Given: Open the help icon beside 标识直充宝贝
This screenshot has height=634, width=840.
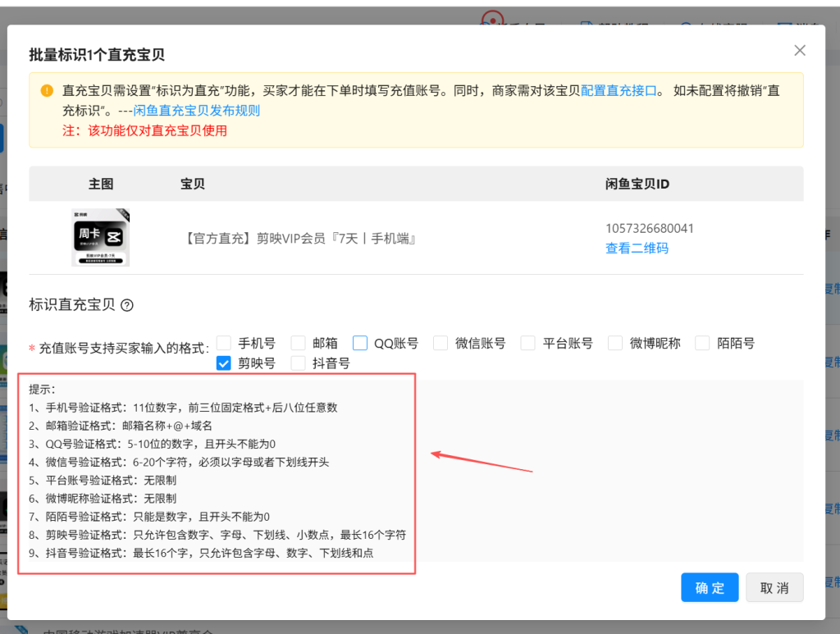Looking at the screenshot, I should click(127, 305).
